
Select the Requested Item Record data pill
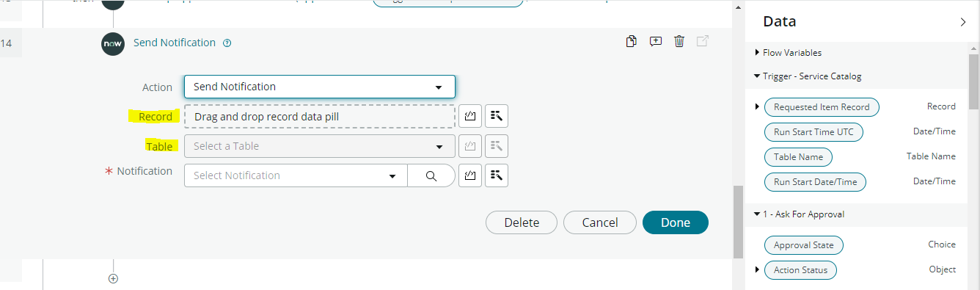(822, 107)
